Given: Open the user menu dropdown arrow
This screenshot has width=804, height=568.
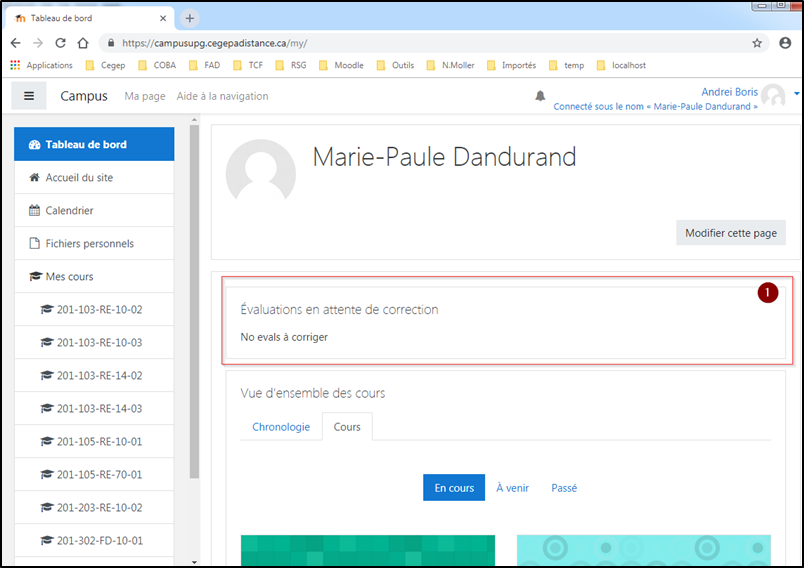Looking at the screenshot, I should click(796, 94).
